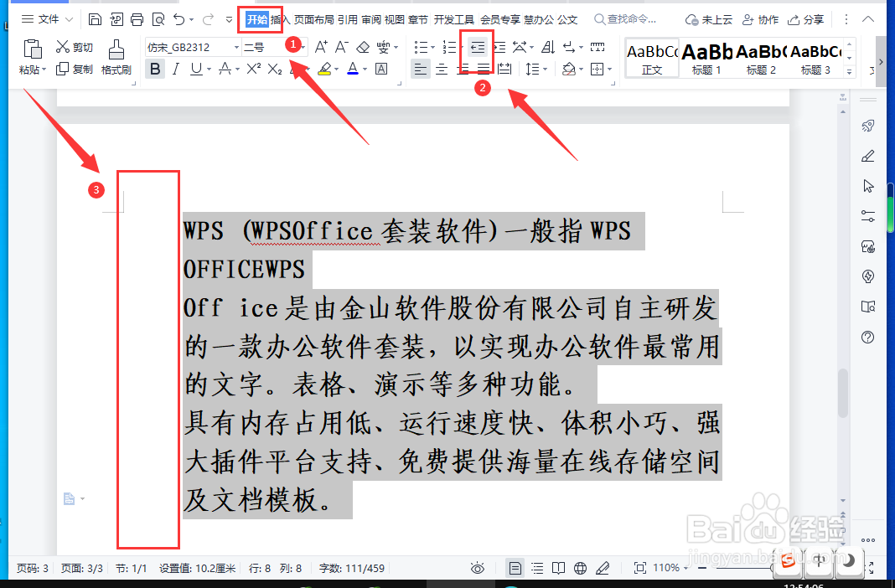Open the borders dropdown arrow
The image size is (895, 588).
pyautogui.click(x=610, y=70)
